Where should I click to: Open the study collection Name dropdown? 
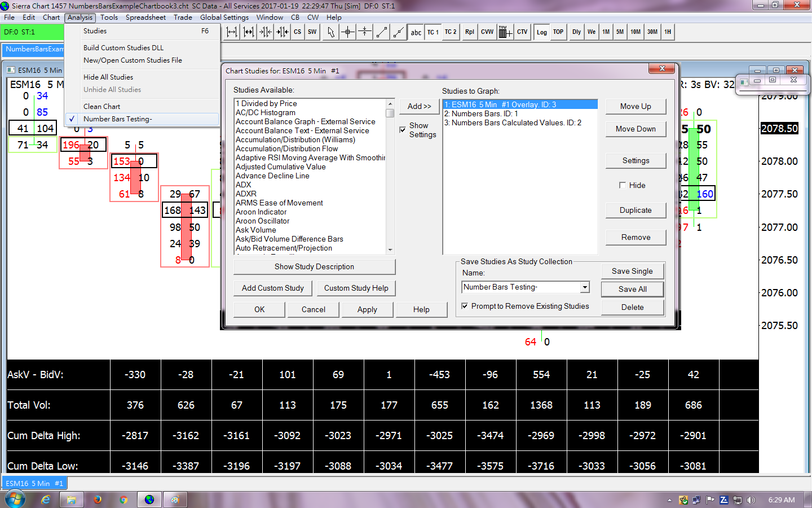[585, 287]
